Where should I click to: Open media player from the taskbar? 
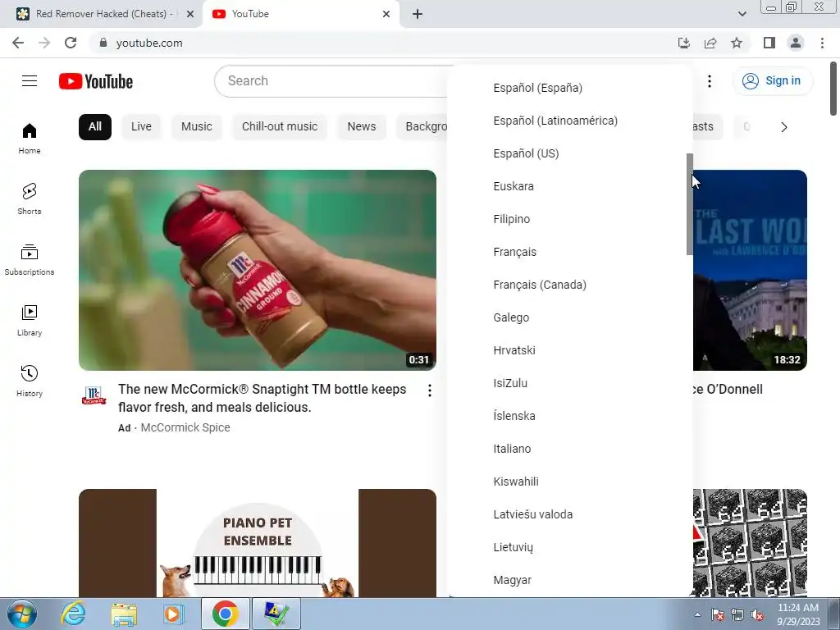[x=174, y=614]
